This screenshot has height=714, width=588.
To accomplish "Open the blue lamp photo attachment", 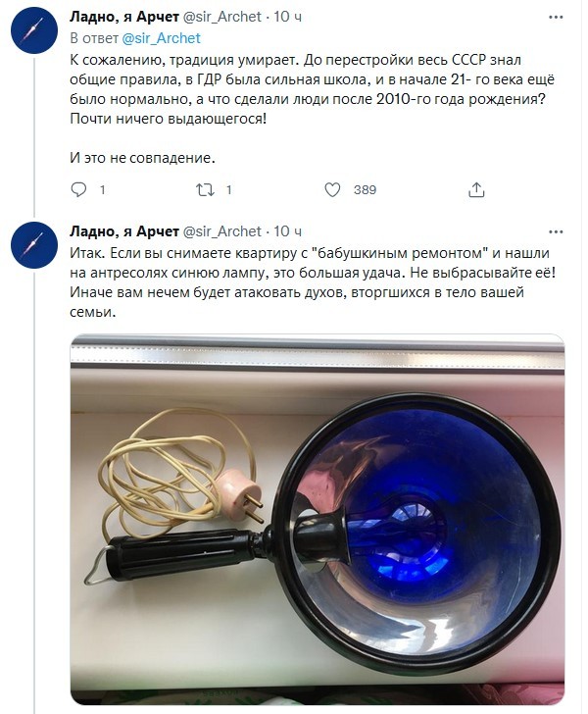I will coord(318,519).
